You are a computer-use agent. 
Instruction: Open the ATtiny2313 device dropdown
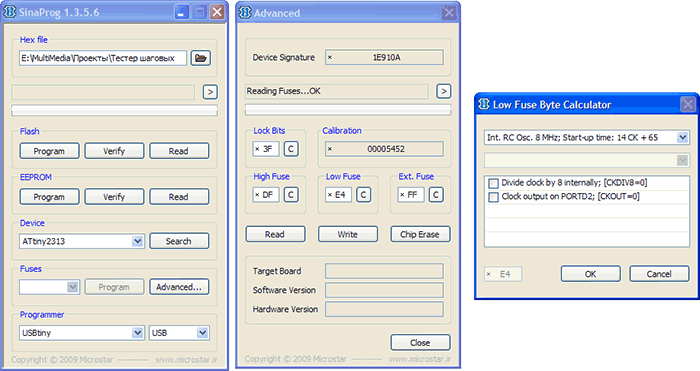coord(138,242)
